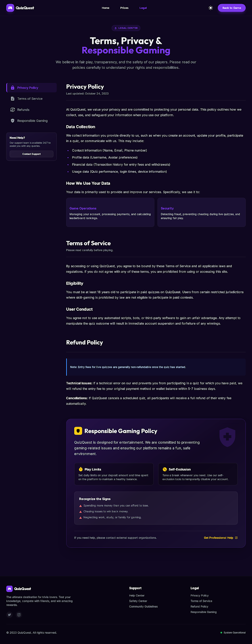Click the refund arrows icon beside Refunds

(12, 109)
